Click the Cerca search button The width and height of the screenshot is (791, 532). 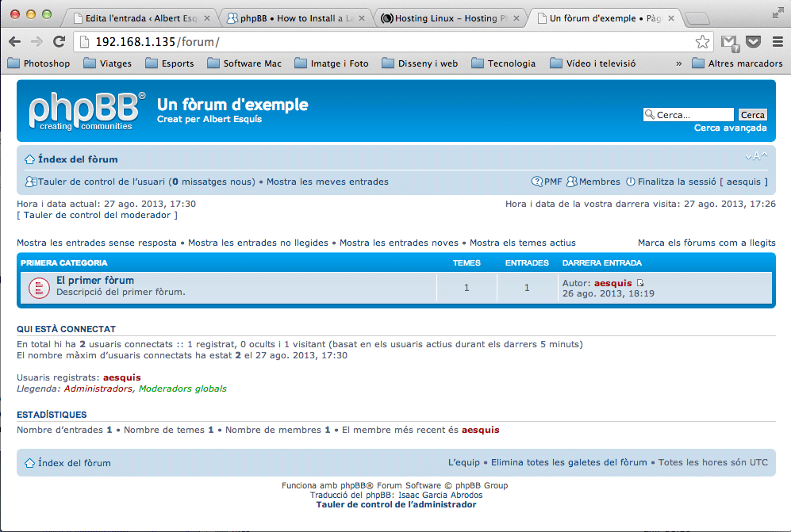tap(753, 115)
